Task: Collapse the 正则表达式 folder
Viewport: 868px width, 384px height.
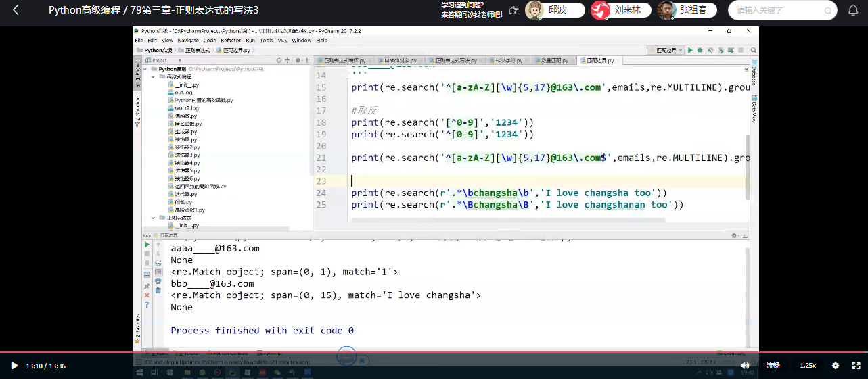Action: point(153,218)
